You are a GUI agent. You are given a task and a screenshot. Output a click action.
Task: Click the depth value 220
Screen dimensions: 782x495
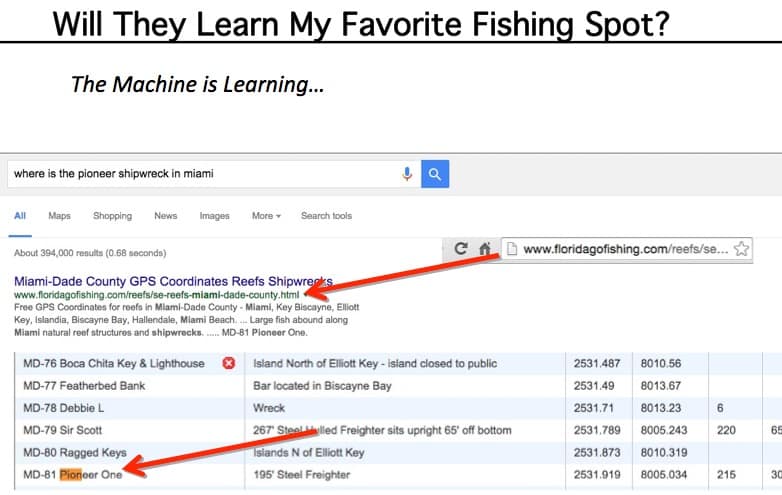[x=726, y=430]
